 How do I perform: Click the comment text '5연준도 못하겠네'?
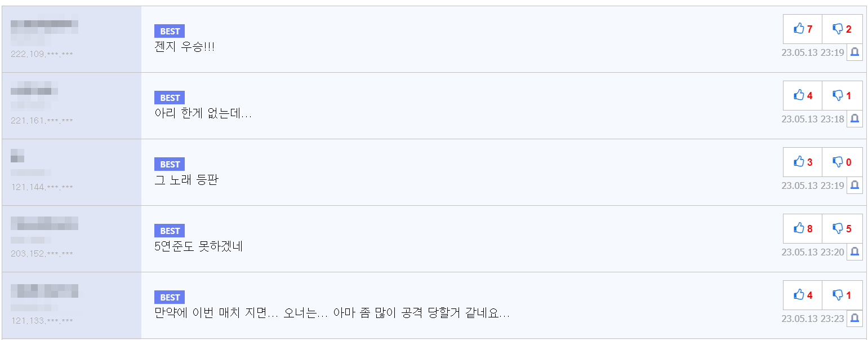pyautogui.click(x=198, y=246)
